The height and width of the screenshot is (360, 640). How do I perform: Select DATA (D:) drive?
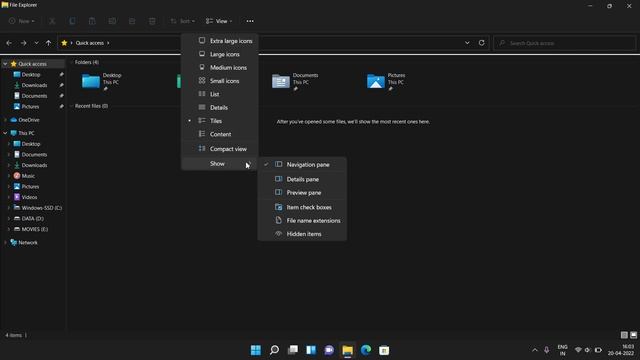33,218
